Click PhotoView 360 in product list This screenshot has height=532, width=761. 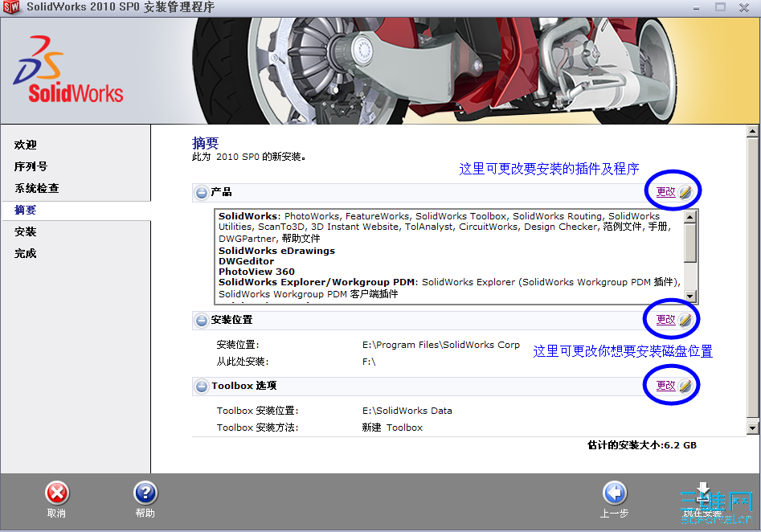pyautogui.click(x=256, y=272)
